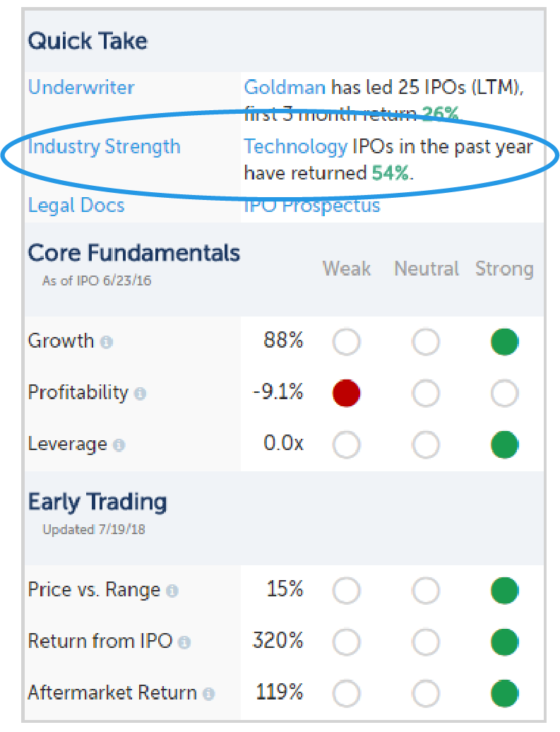Viewport: 560px width, 732px height.
Task: Click the Industry Strength label link
Action: click(x=104, y=147)
